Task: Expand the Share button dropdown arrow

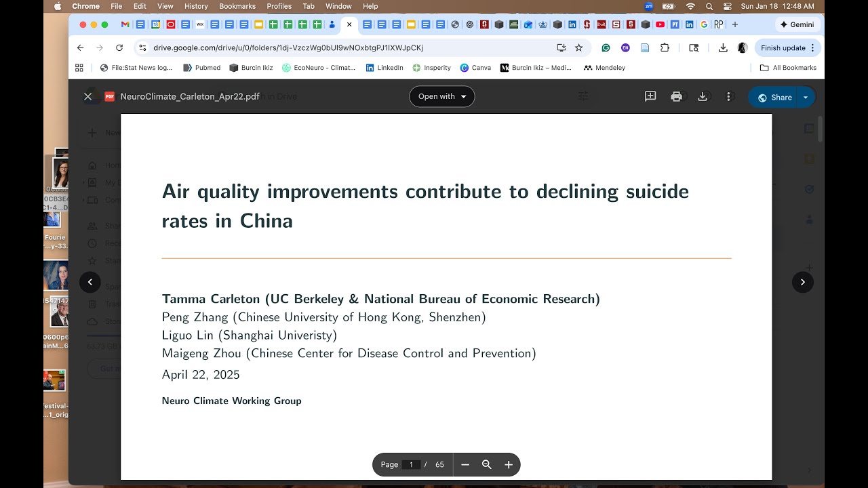Action: click(806, 98)
